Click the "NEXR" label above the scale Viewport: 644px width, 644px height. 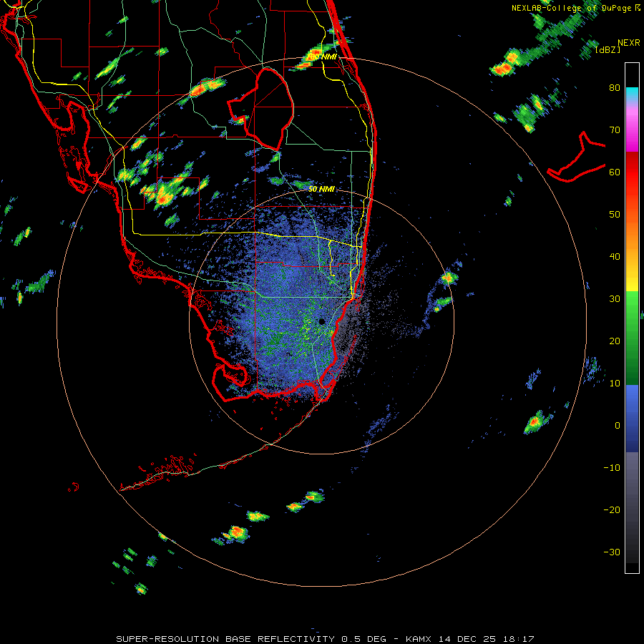coord(628,43)
